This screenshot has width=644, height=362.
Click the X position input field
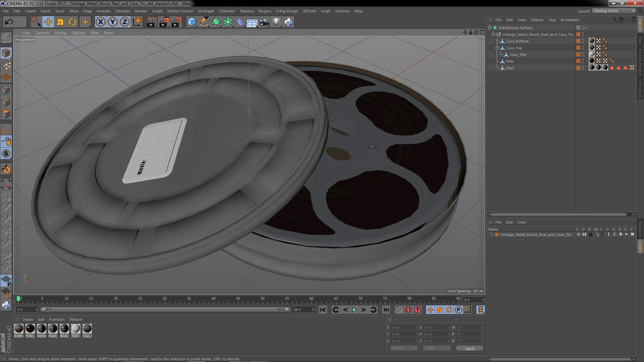[404, 327]
